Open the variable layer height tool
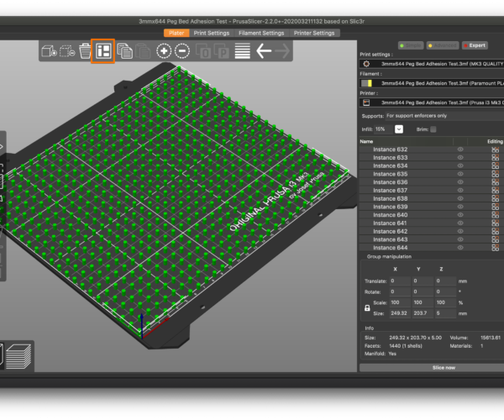504x420 pixels. pyautogui.click(x=243, y=51)
